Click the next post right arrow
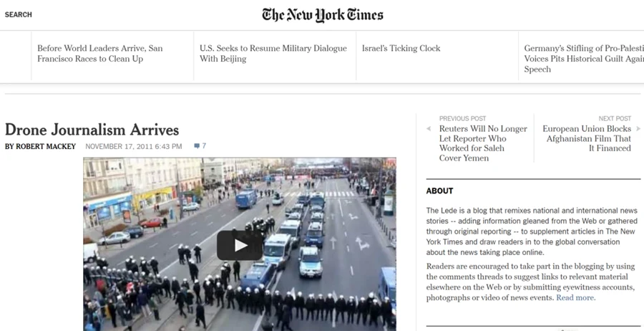Viewport: 644px width, 331px height. [x=638, y=129]
